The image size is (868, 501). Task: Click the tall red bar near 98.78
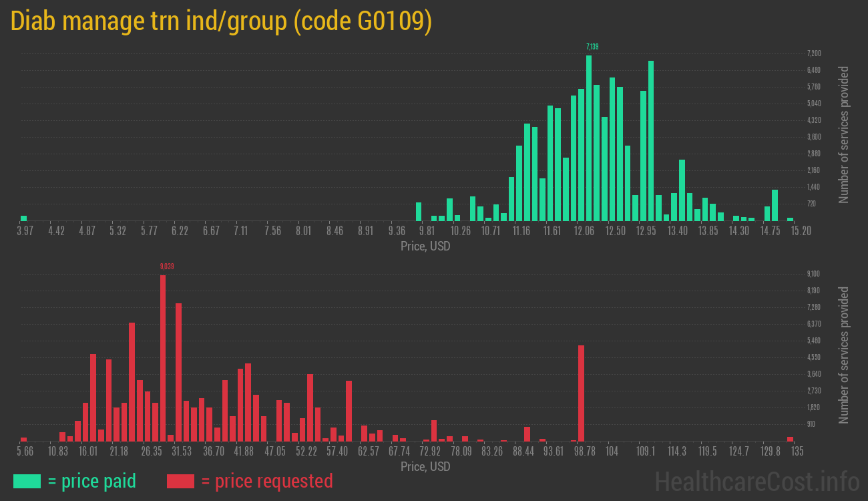(x=581, y=393)
